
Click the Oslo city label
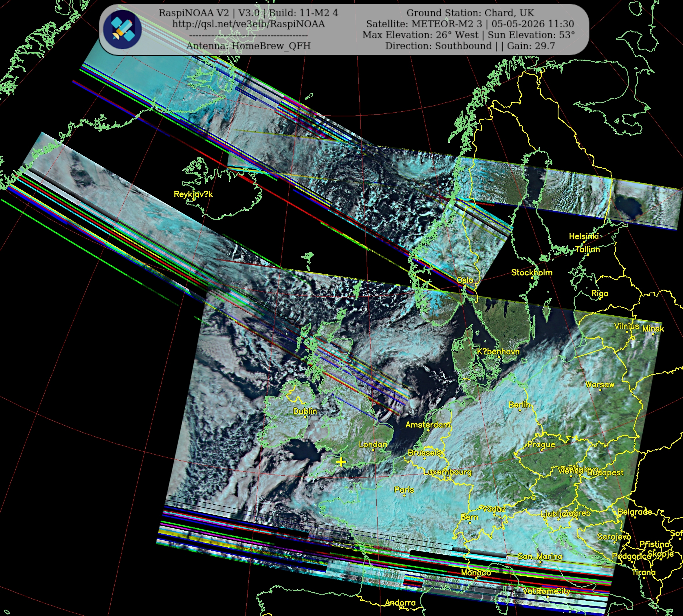pyautogui.click(x=465, y=280)
